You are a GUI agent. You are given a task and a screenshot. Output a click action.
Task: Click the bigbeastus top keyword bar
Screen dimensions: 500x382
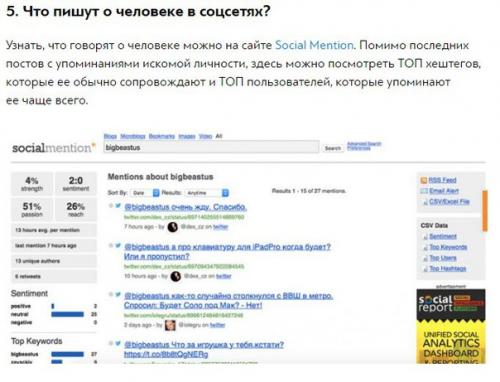pos(67,354)
